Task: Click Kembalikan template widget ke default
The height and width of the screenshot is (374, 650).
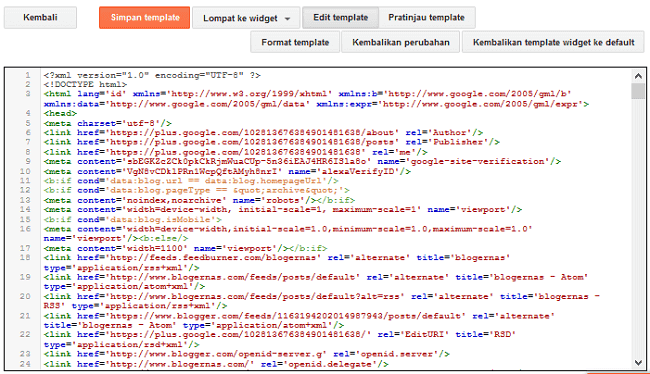Action: (x=553, y=42)
